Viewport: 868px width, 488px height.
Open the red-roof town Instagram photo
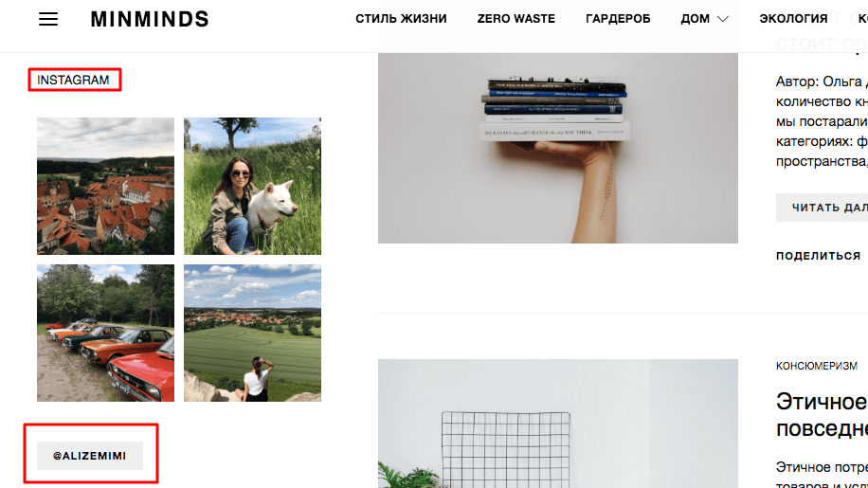[106, 186]
